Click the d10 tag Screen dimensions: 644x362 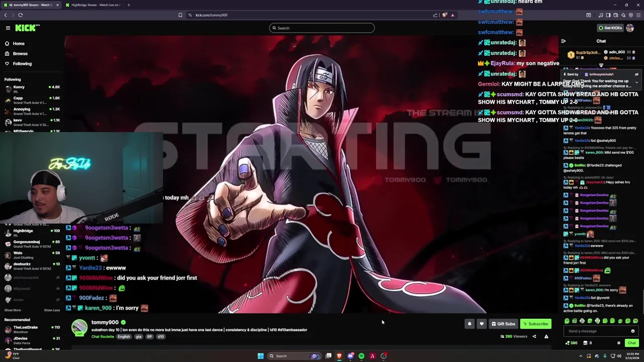(160, 336)
